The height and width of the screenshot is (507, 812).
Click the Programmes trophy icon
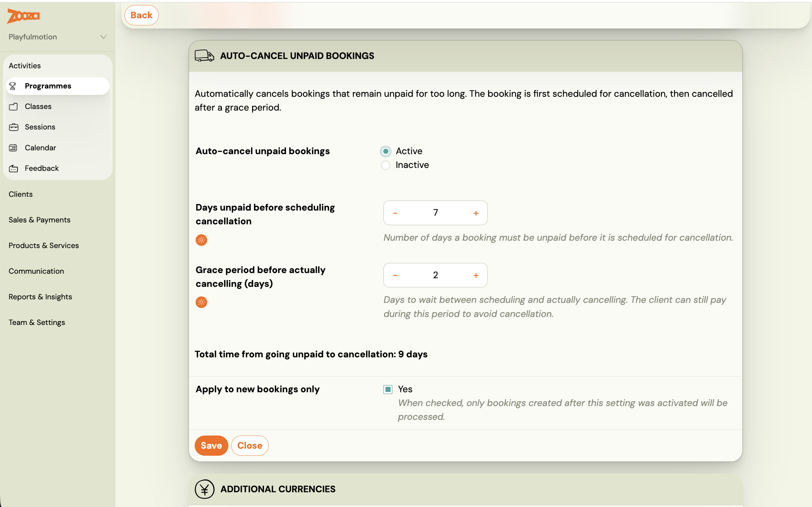click(13, 86)
